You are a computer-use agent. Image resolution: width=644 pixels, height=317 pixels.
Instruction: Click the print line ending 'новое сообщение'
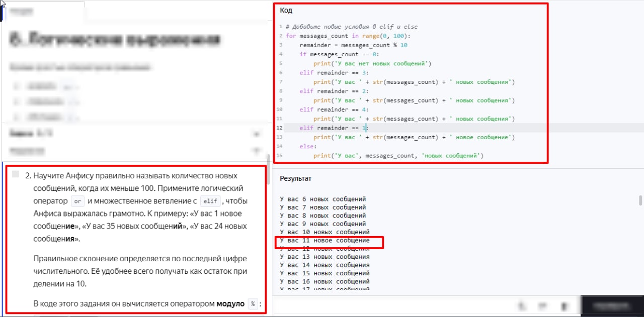[414, 137]
